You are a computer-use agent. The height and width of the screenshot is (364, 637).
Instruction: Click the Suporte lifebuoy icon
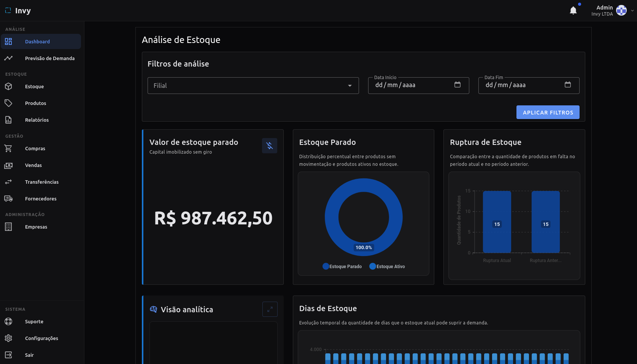point(8,321)
